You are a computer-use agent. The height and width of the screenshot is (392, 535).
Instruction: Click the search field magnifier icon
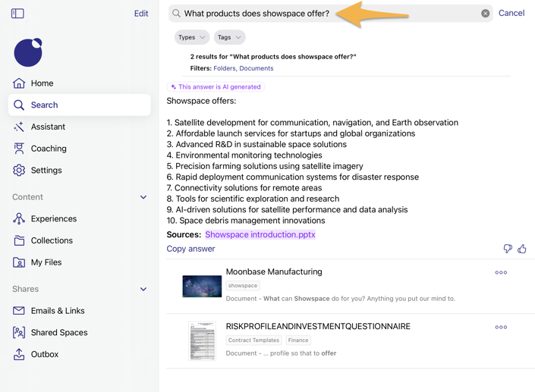click(176, 14)
